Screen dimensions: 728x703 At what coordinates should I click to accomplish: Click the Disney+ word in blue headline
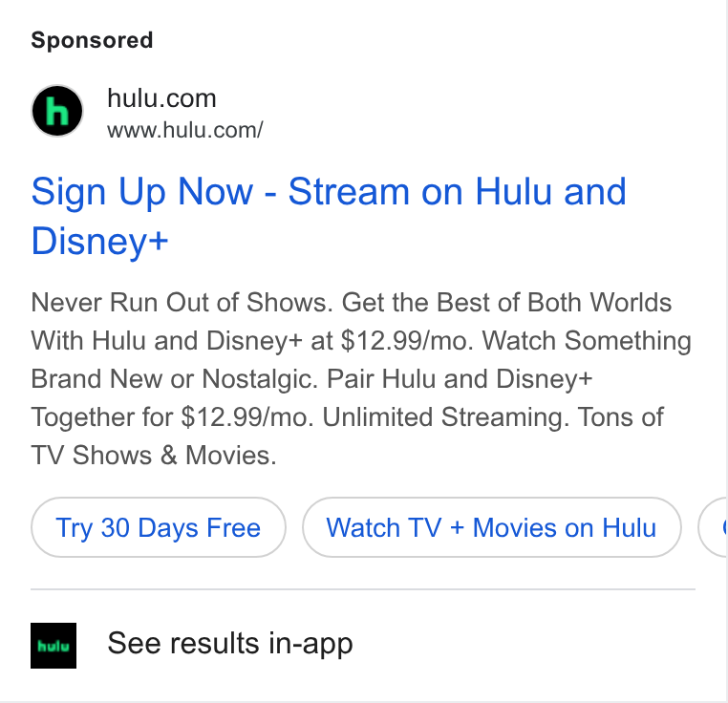point(99,241)
